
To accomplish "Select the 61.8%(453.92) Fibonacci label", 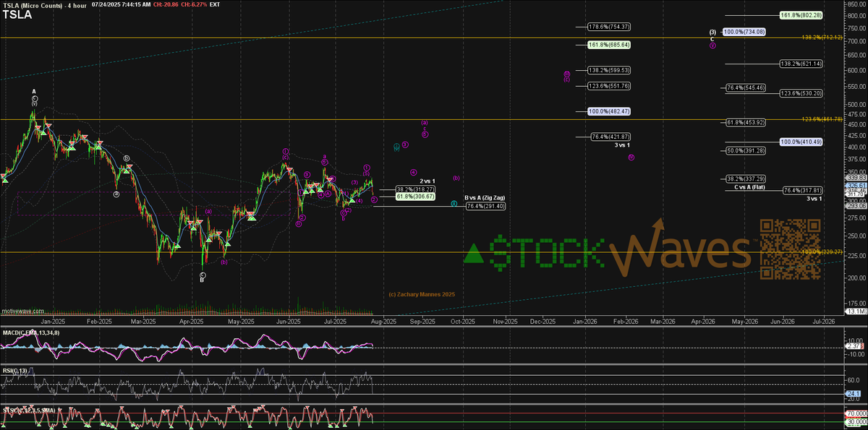I will [744, 122].
